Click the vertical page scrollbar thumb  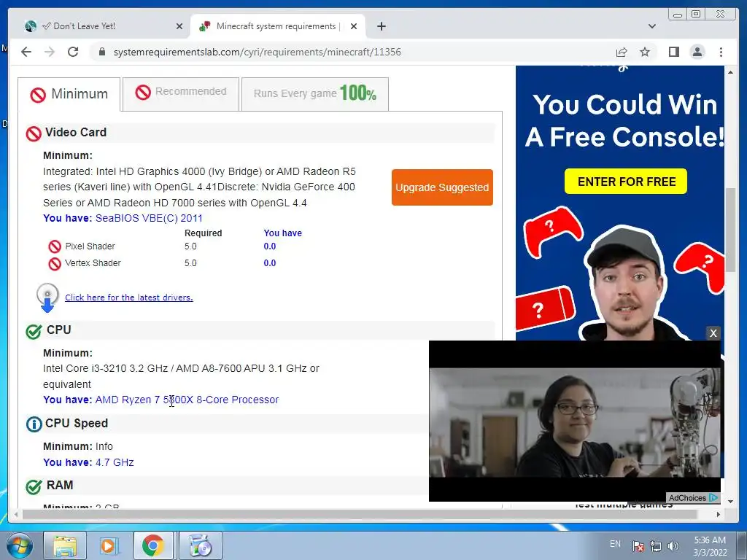pos(730,230)
